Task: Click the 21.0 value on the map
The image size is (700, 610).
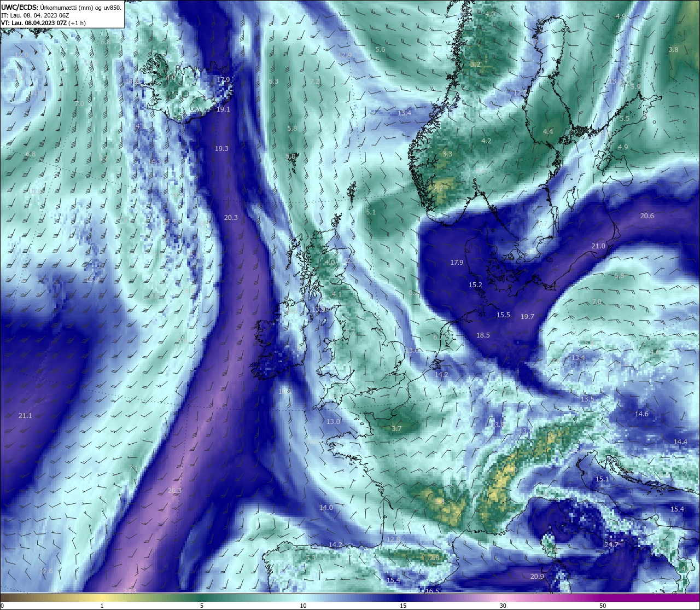Action: [x=598, y=246]
